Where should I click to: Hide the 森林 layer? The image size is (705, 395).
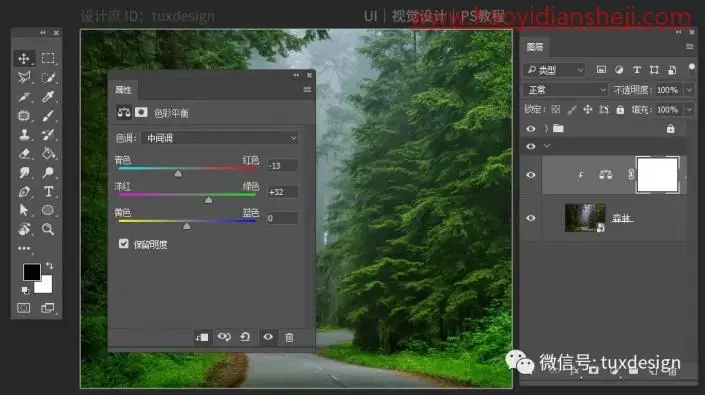pos(531,218)
